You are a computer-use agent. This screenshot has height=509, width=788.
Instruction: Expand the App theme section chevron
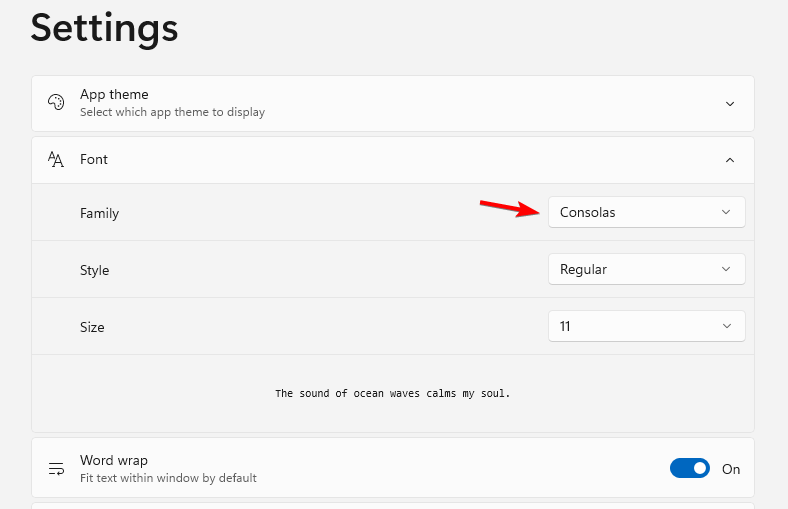coord(730,103)
